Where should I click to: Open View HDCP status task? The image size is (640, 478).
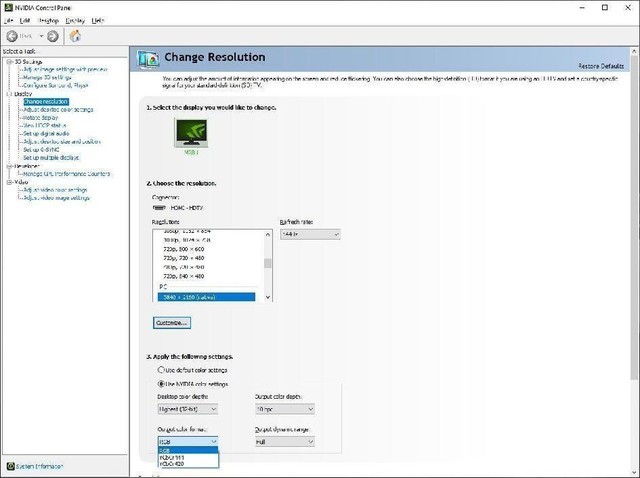44,126
